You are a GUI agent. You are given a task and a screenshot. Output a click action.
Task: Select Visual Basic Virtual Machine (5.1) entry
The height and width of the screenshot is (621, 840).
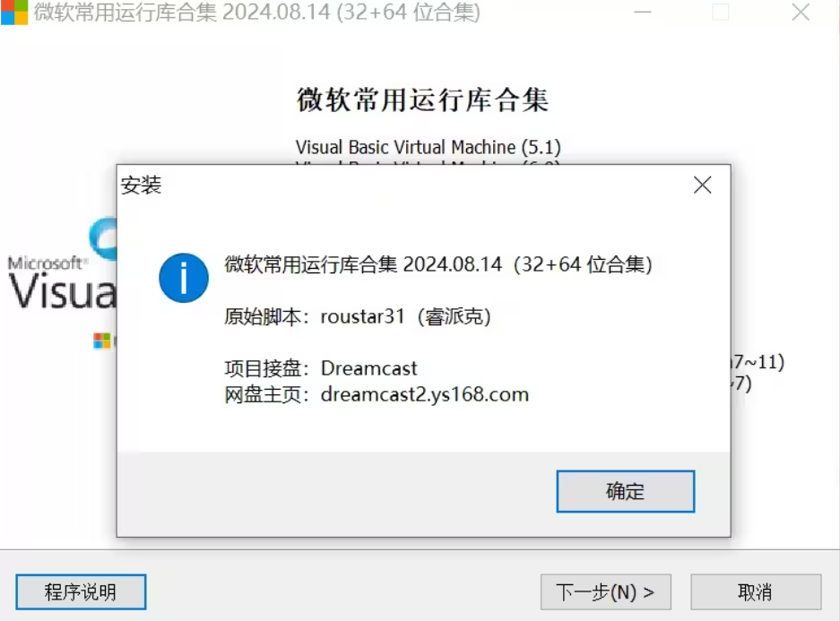(428, 147)
